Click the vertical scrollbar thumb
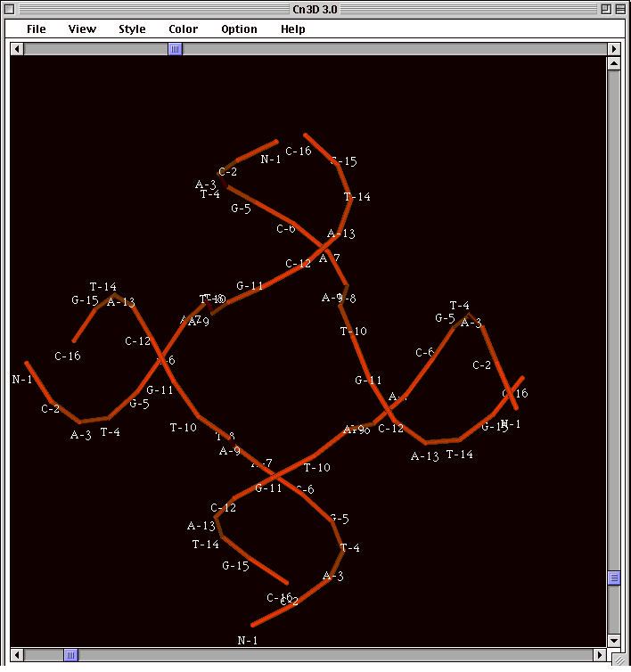This screenshot has height=672, width=631. click(x=614, y=578)
